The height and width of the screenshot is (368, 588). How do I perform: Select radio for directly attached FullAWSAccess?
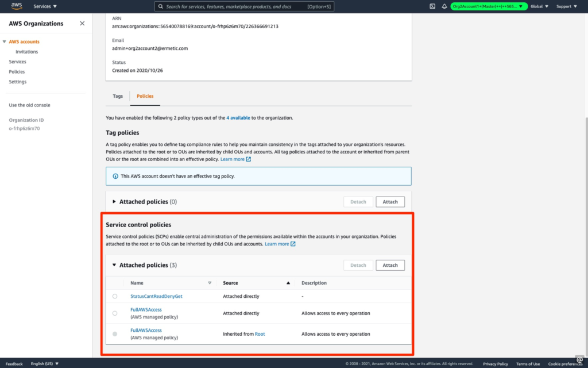[x=115, y=313]
